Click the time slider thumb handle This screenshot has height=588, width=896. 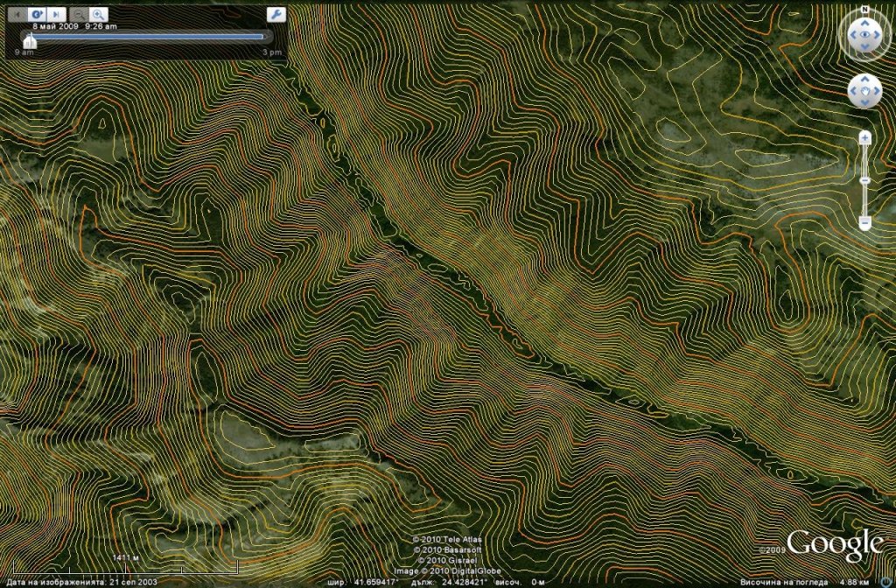pyautogui.click(x=29, y=39)
